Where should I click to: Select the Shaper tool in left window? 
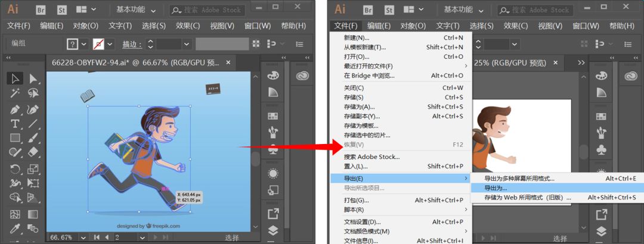click(15, 152)
